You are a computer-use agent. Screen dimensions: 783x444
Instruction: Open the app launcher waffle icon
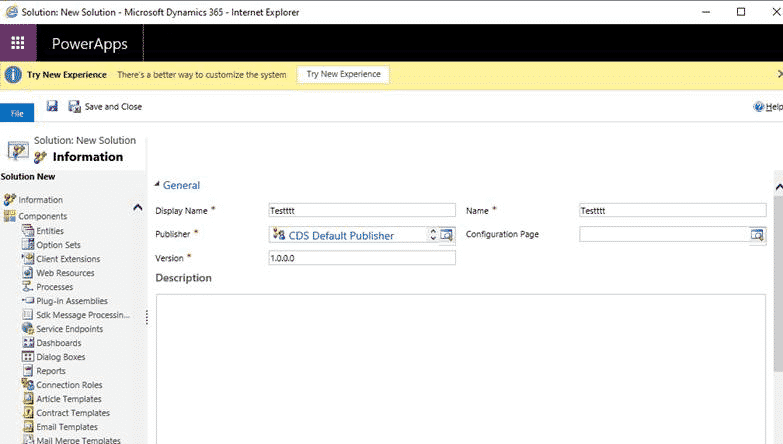click(x=18, y=44)
